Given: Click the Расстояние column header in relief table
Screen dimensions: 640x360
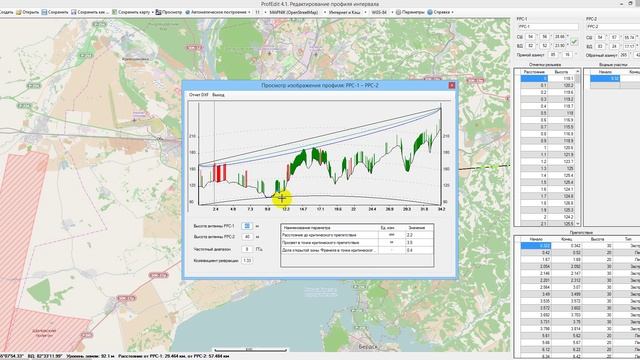Looking at the screenshot, I should (534, 71).
